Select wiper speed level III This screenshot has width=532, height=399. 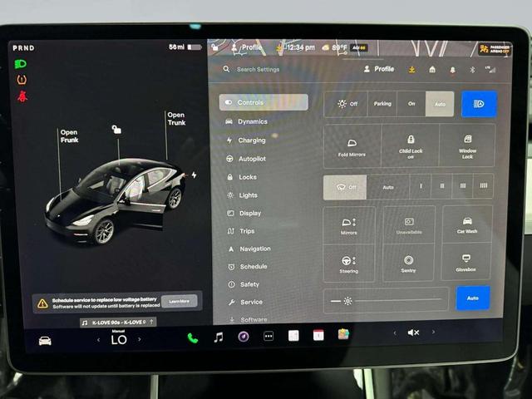462,186
